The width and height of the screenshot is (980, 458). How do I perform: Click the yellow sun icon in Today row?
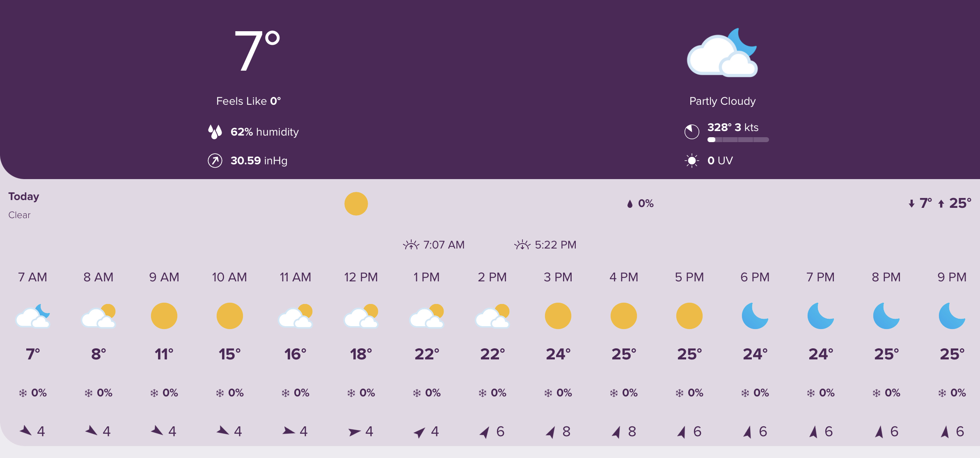point(356,204)
